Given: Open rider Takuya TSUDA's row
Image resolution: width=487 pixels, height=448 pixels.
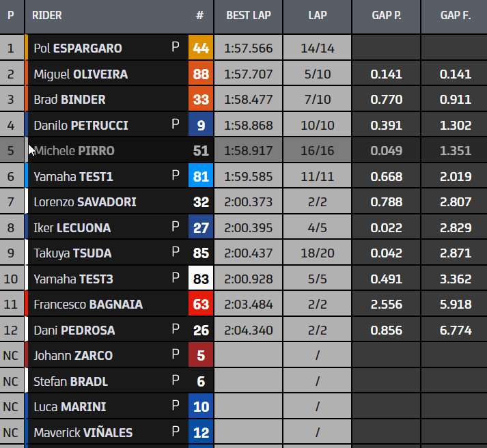Looking at the screenshot, I should pyautogui.click(x=72, y=253).
